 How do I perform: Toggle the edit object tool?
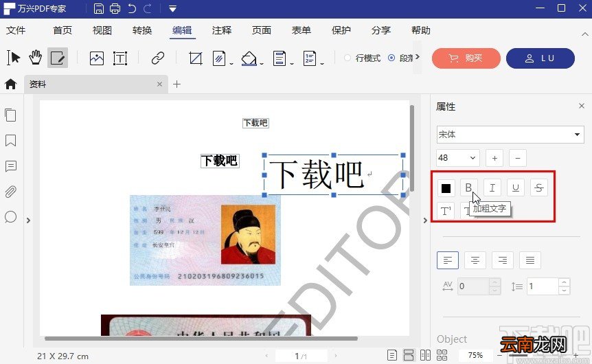(58, 58)
